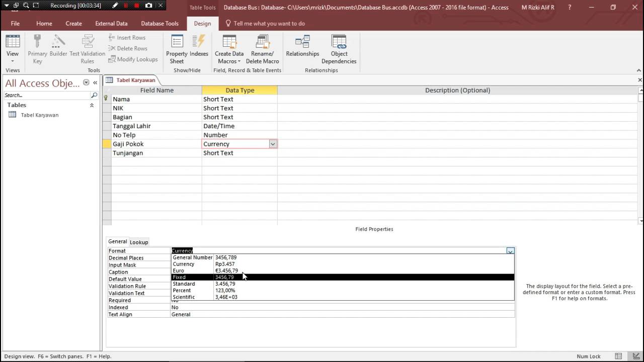Choose Euro format option

click(x=343, y=270)
